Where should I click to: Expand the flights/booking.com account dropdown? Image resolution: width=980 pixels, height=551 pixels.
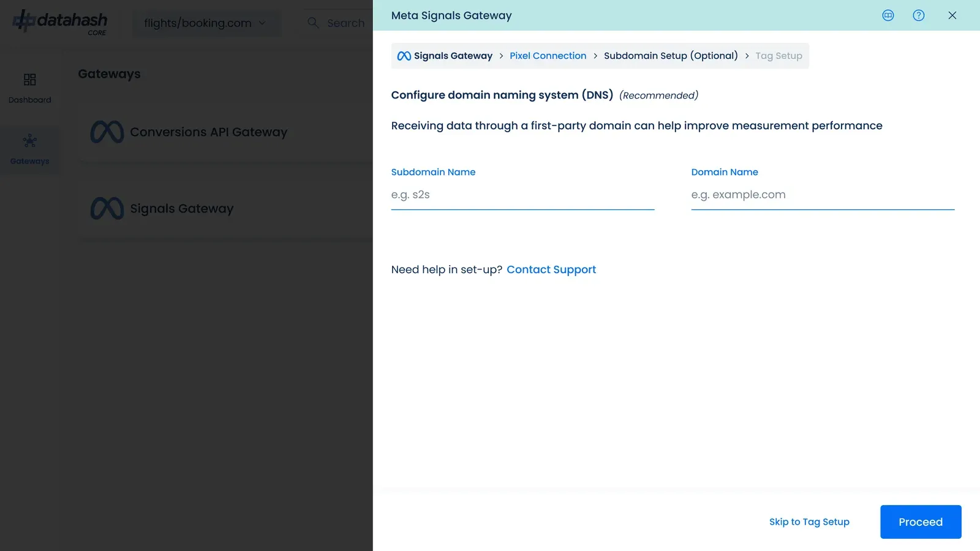point(206,23)
